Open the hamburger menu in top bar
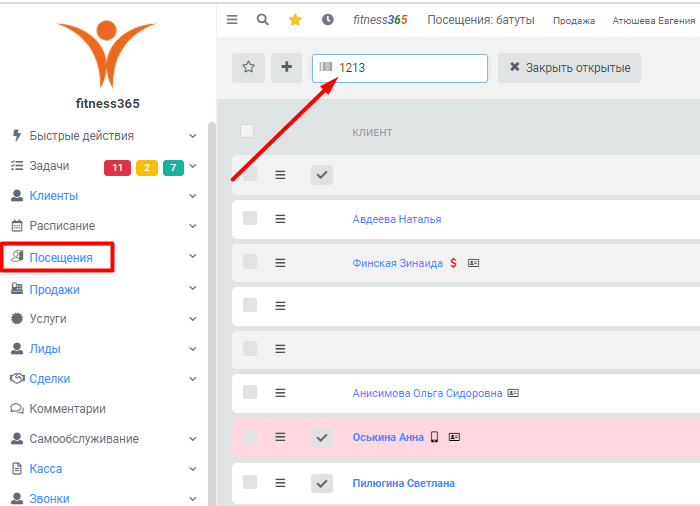This screenshot has height=506, width=700. click(x=232, y=20)
